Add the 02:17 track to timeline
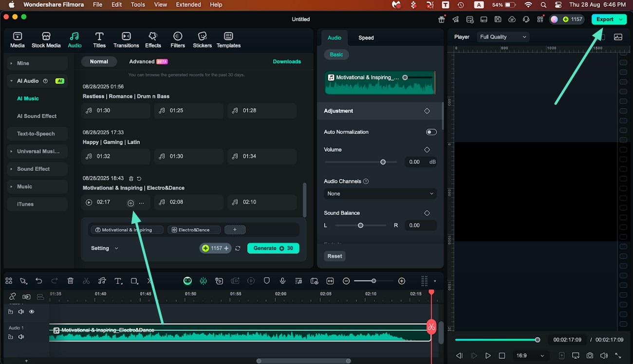The height and width of the screenshot is (364, 633). tap(130, 203)
